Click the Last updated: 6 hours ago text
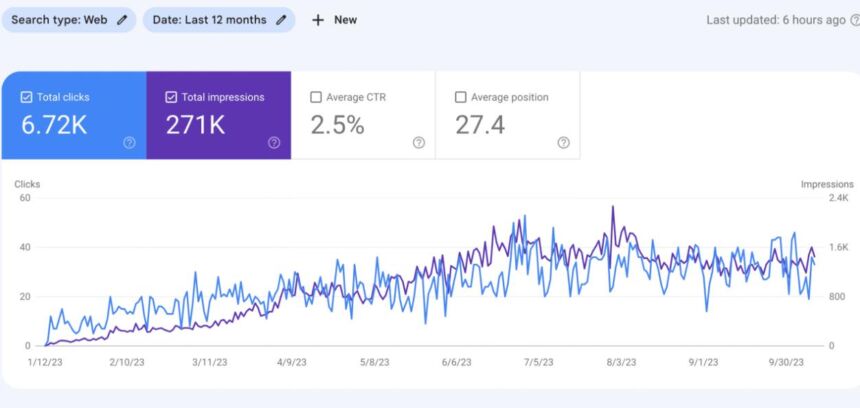The height and width of the screenshot is (408, 860). click(775, 20)
